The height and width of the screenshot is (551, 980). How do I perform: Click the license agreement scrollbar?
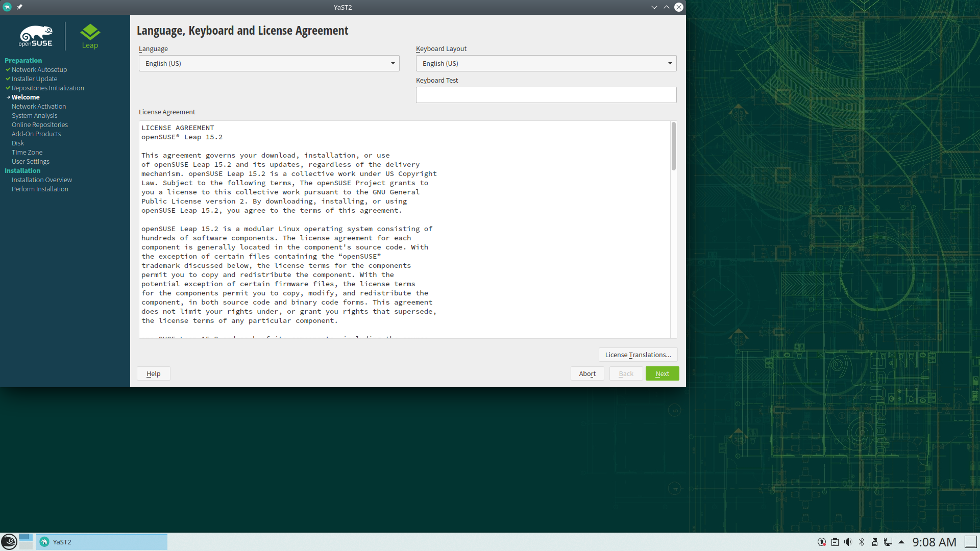click(x=673, y=146)
